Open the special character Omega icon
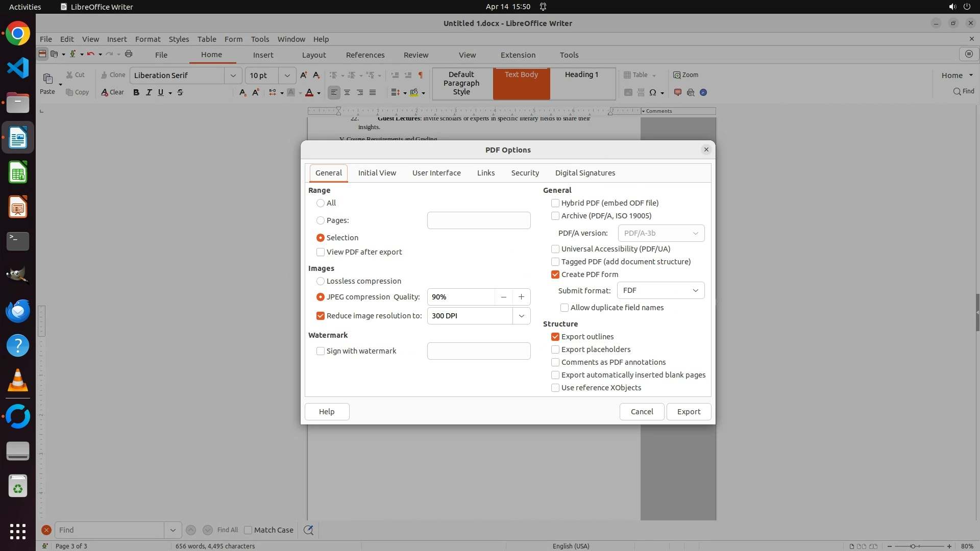980x551 pixels. click(x=652, y=92)
